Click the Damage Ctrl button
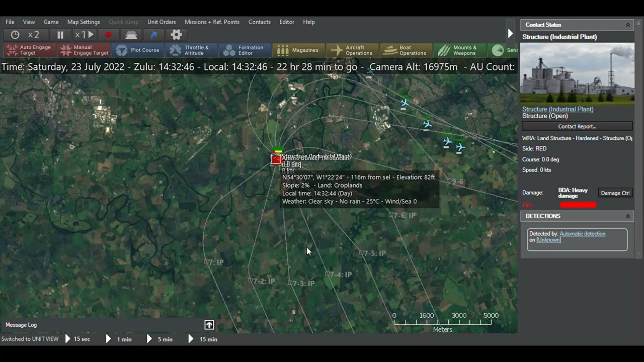Viewport: 644px width, 362px height. click(x=615, y=193)
